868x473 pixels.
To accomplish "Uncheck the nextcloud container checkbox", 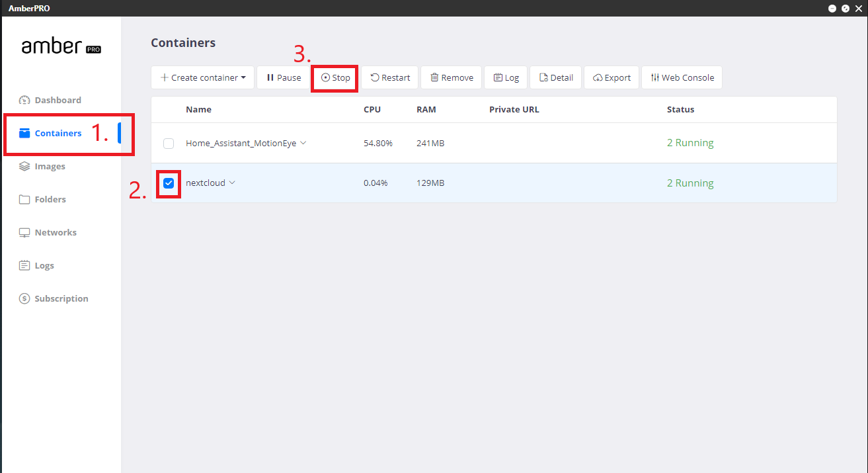I will click(169, 183).
